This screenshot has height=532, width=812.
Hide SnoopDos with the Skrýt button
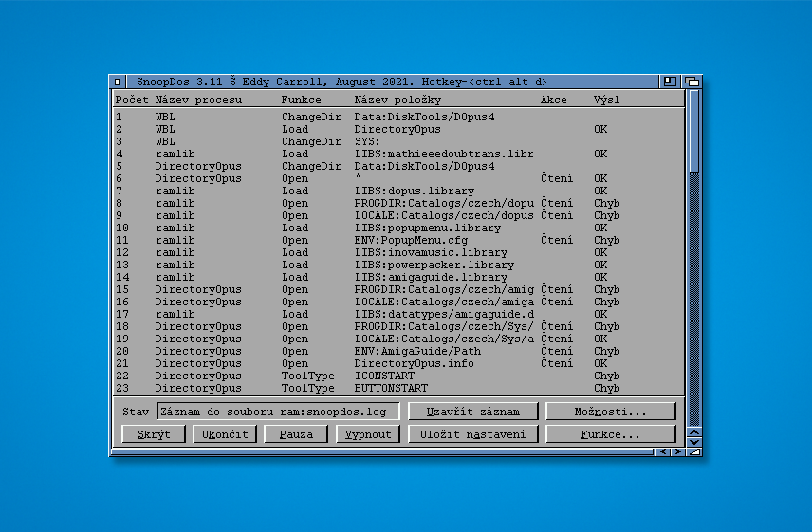(154, 434)
